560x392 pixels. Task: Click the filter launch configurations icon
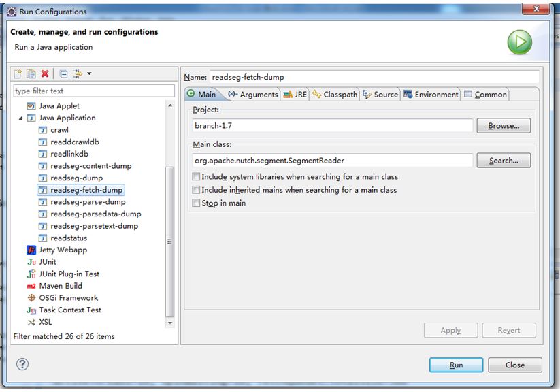(77, 73)
